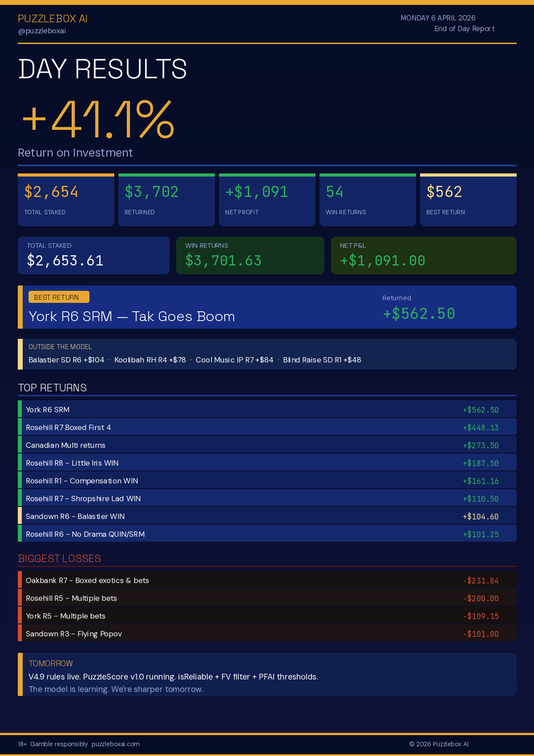Image resolution: width=534 pixels, height=756 pixels.
Task: Click the +$562.50 returned amount in banner
Action: click(x=419, y=313)
